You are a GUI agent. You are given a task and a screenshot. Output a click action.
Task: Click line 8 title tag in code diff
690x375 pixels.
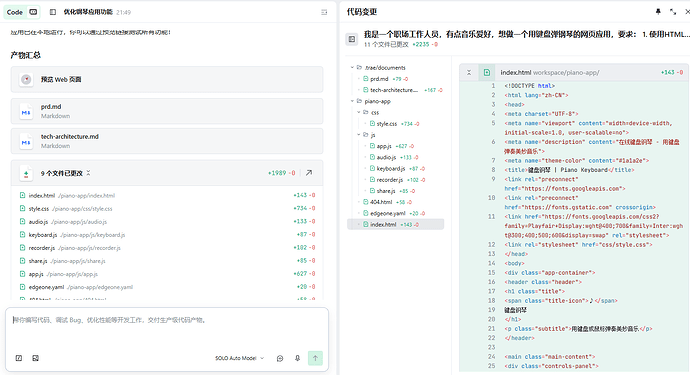tap(569, 170)
